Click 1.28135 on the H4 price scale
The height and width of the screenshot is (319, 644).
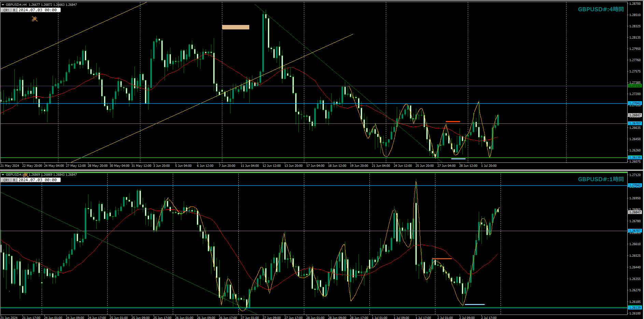pos(635,38)
